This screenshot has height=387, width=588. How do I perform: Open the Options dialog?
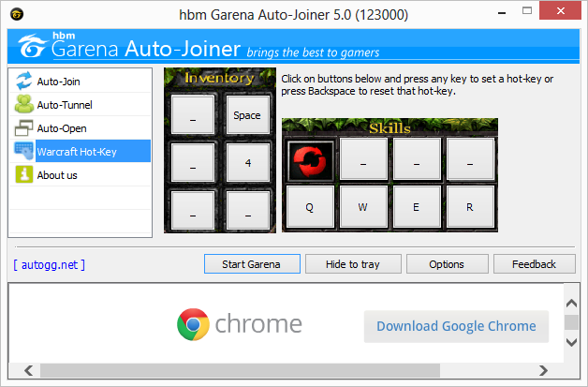tap(447, 264)
